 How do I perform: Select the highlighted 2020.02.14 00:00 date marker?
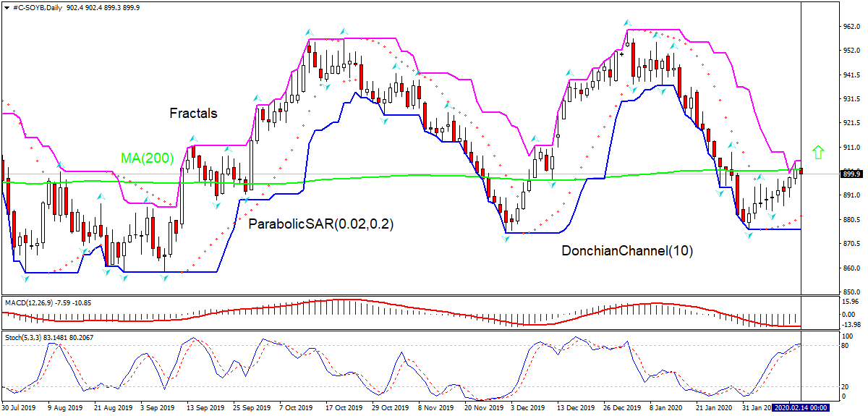(801, 408)
